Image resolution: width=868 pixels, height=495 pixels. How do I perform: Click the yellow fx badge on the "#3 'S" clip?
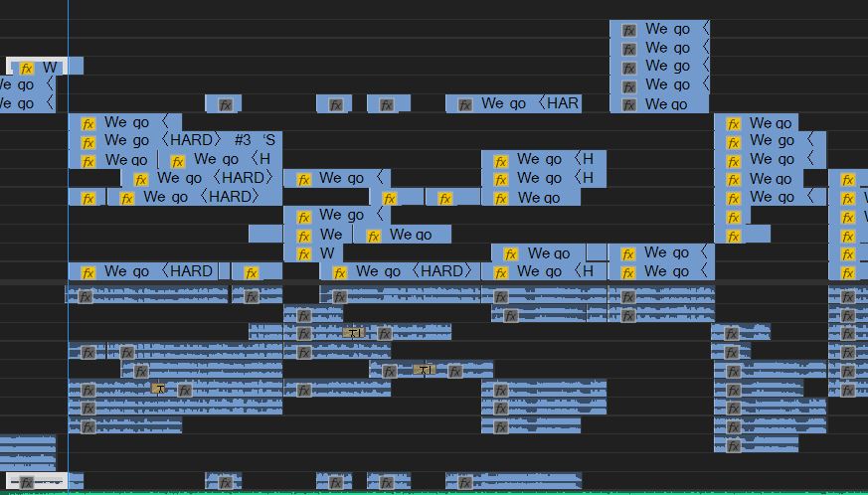tap(88, 142)
